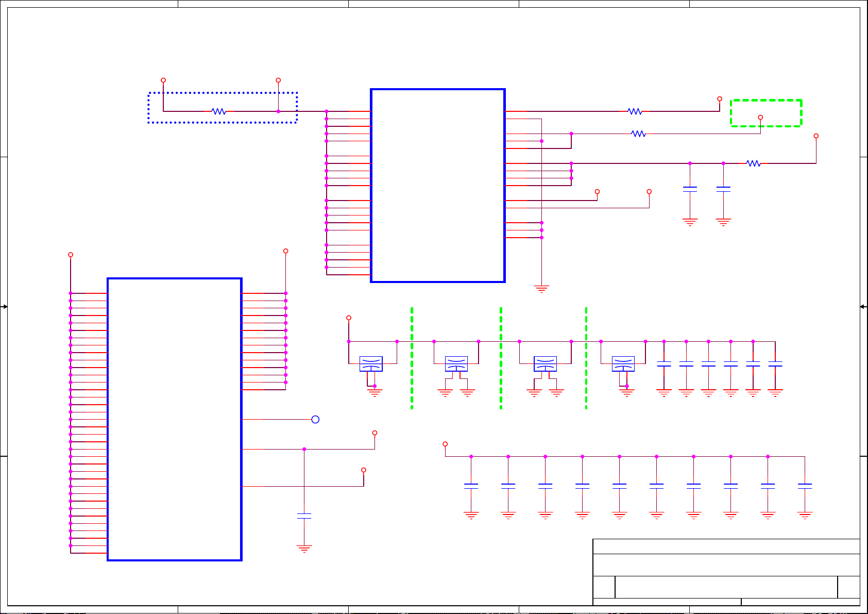Select the first capacitor in the bottom capacitor row
The image size is (868, 614).
(x=471, y=486)
